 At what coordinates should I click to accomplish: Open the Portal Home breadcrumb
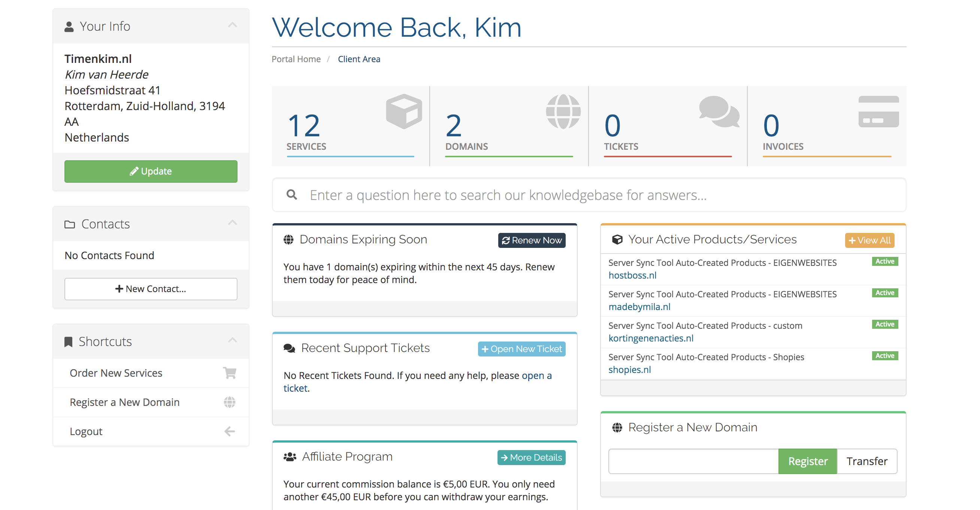(x=296, y=59)
